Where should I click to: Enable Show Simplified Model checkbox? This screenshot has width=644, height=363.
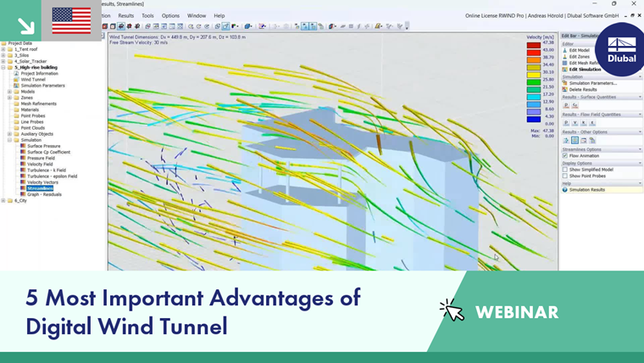pos(565,170)
